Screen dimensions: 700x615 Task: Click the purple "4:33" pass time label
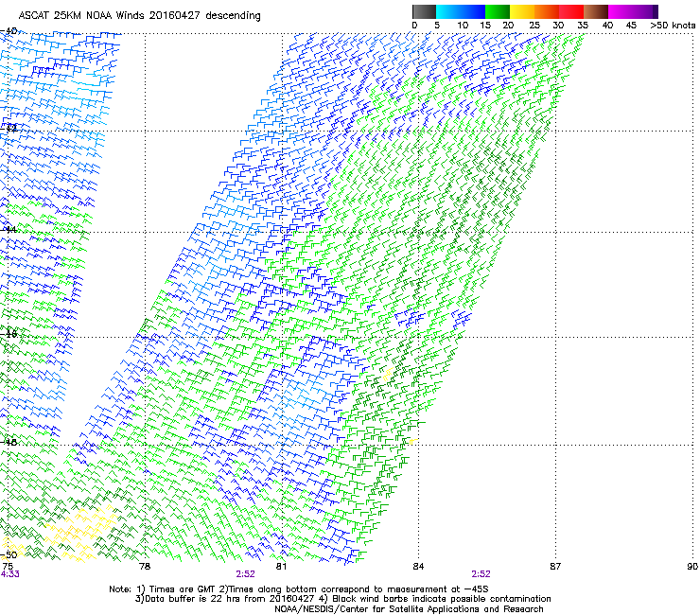coord(9,574)
